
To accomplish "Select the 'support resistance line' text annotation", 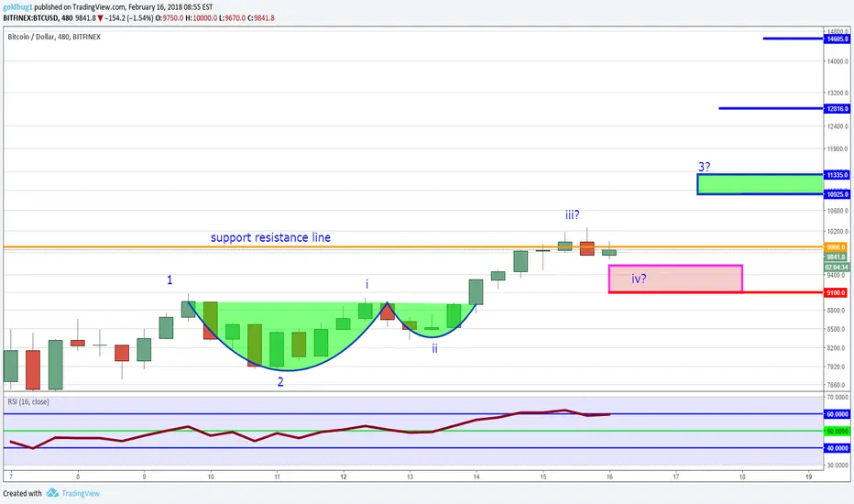I will click(270, 237).
